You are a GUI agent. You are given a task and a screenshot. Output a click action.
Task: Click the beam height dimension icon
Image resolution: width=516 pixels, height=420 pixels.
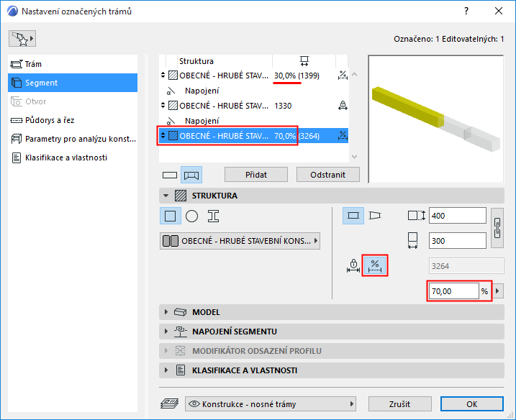click(x=416, y=216)
